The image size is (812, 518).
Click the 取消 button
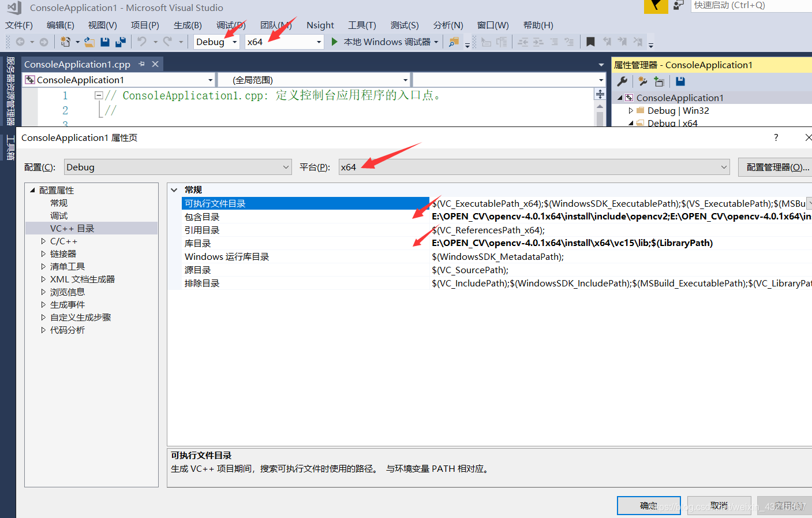719,505
